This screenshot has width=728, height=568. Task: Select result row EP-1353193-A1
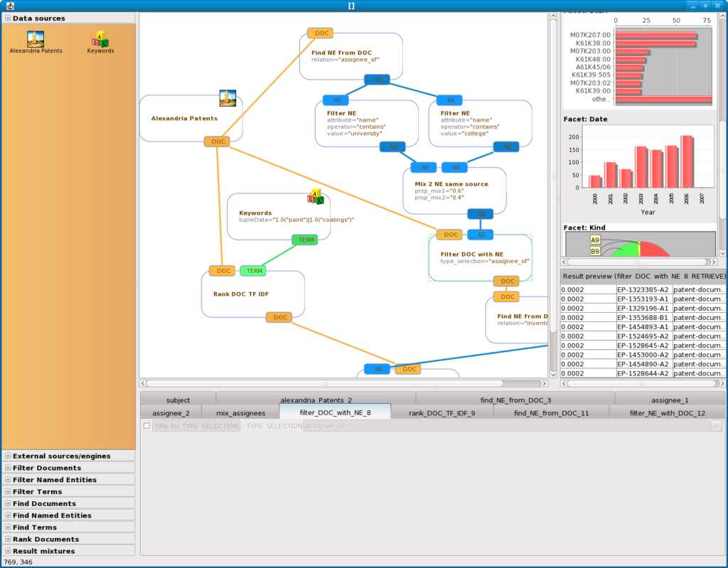pos(643,299)
